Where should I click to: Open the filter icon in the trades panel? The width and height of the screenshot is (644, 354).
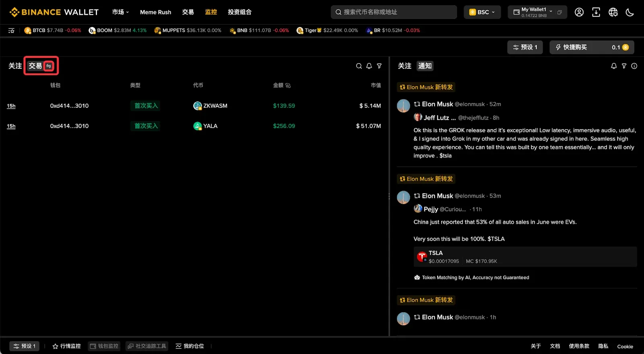pos(379,66)
